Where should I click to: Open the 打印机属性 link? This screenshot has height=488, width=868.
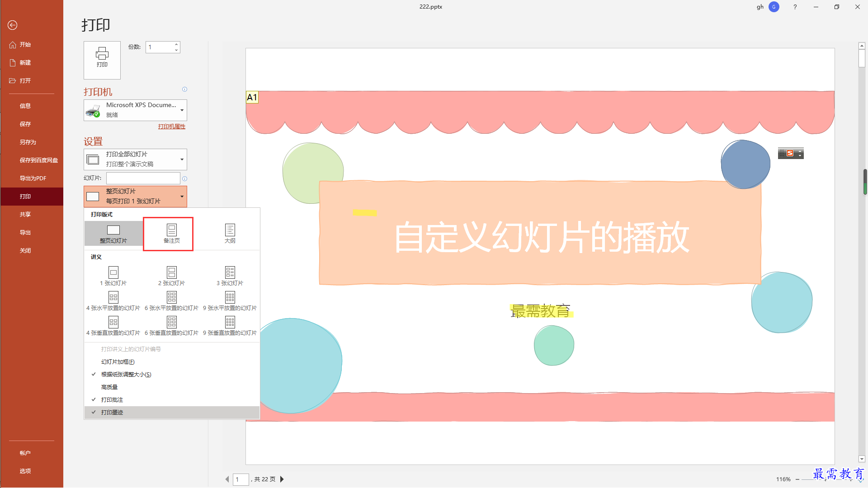[x=172, y=127]
